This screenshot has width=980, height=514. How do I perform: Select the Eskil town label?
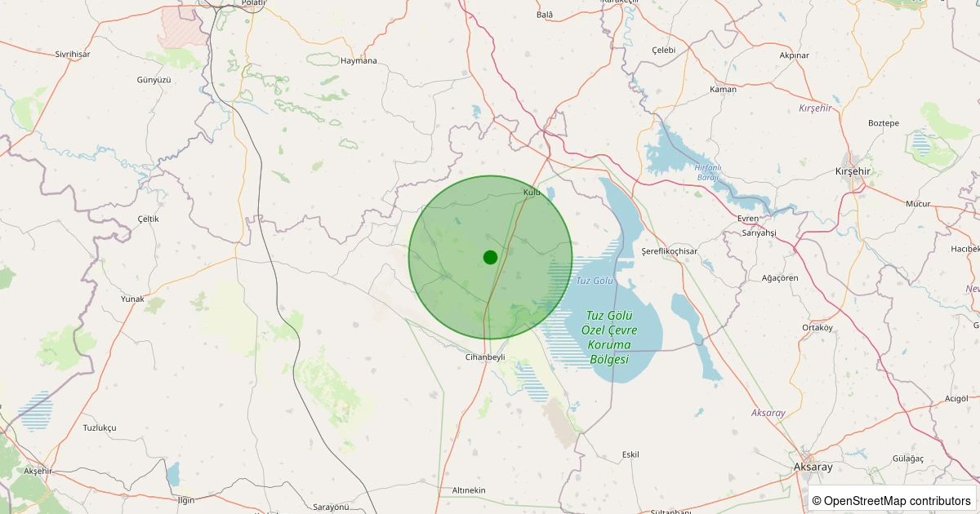(630, 454)
